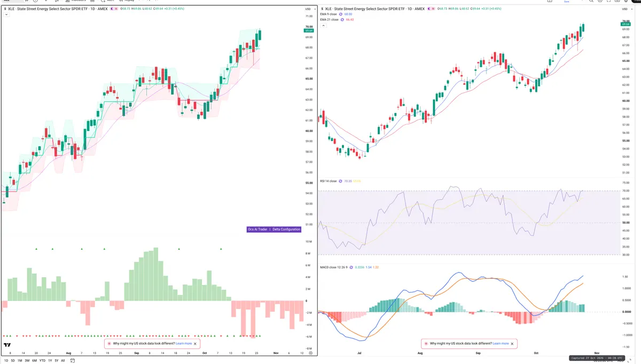
Task: Open Delta Configuration
Action: click(286, 229)
